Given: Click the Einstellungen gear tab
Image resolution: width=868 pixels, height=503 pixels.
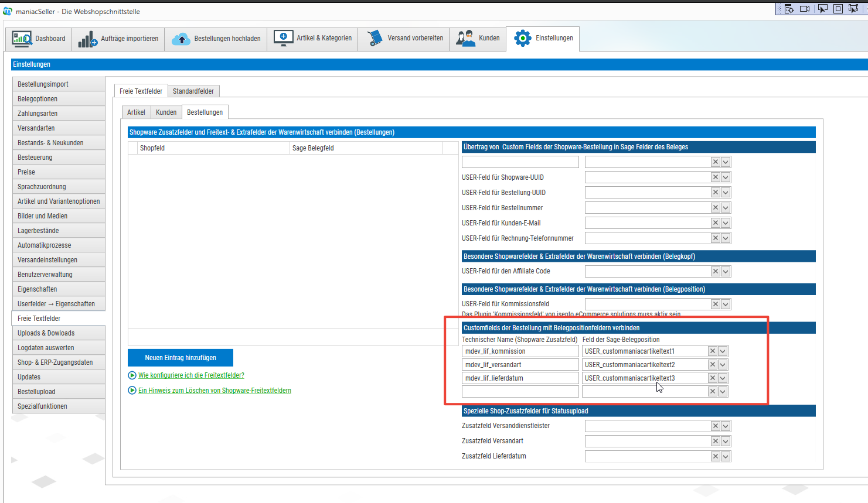Looking at the screenshot, I should click(543, 39).
